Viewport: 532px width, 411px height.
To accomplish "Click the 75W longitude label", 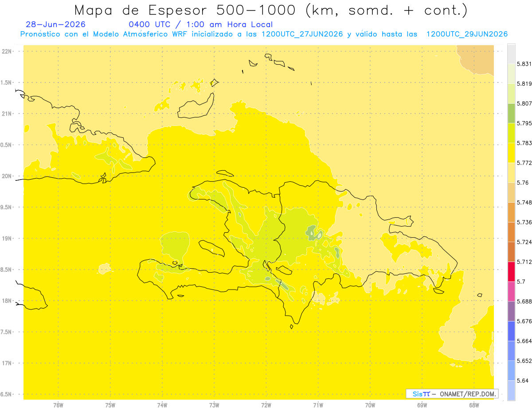I will coord(110,405).
